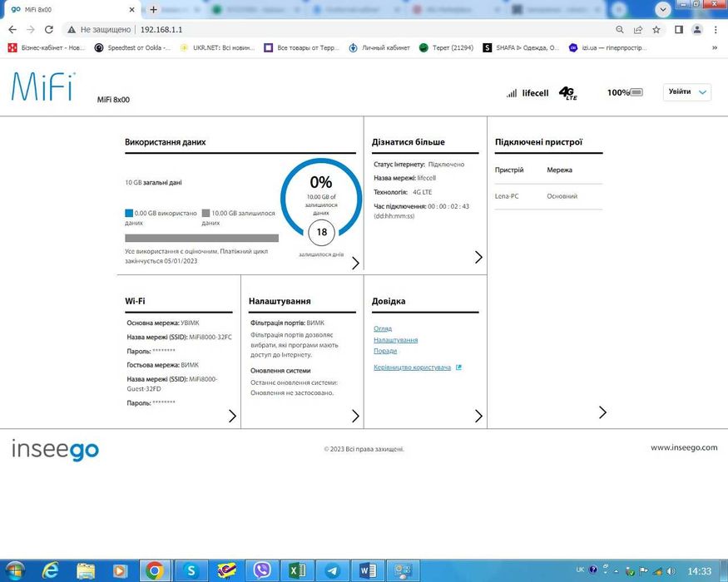This screenshot has height=582, width=728.
Task: Open the Увійти sign-in dropdown
Action: pos(686,92)
